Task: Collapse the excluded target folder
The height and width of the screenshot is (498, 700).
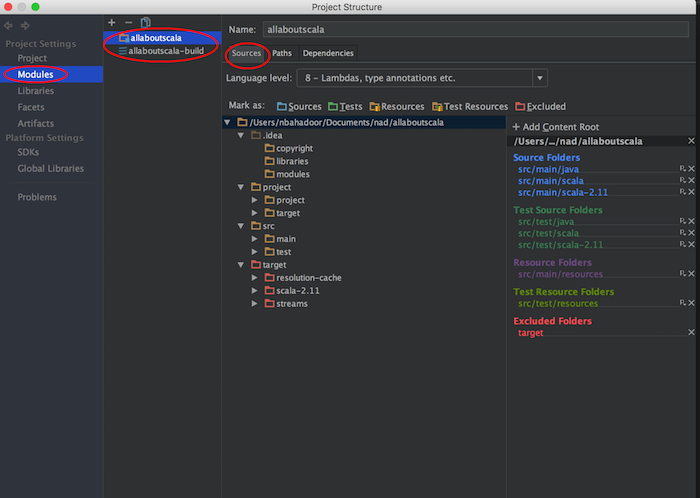Action: [x=241, y=265]
